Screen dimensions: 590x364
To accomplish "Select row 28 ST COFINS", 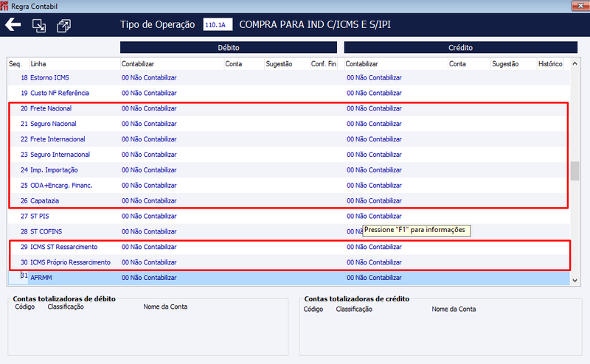I will [288, 231].
